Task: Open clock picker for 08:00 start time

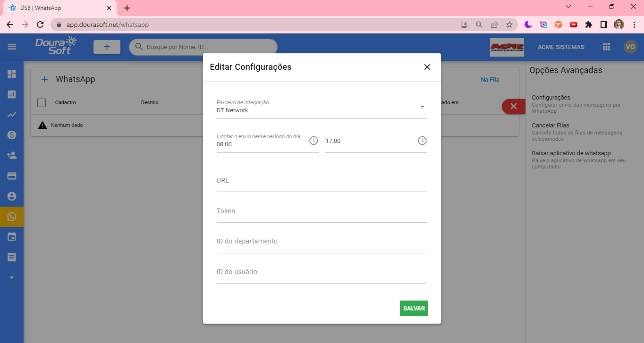Action: (314, 141)
